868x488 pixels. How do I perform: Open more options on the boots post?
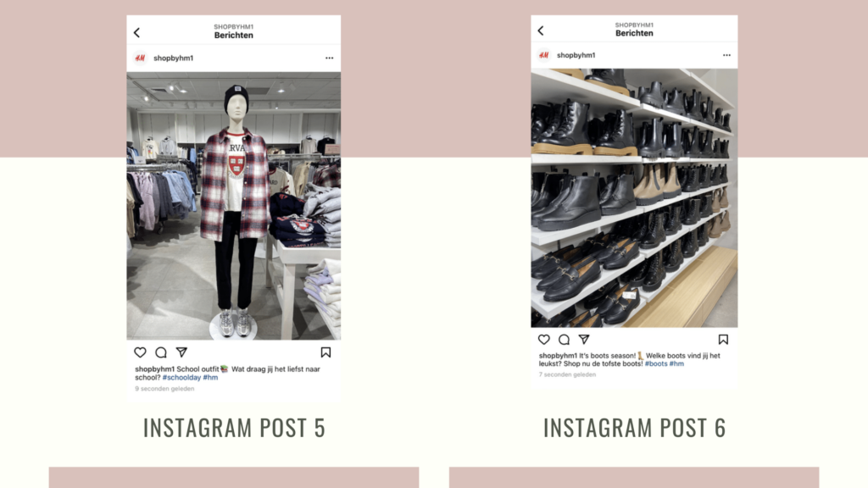pyautogui.click(x=726, y=55)
